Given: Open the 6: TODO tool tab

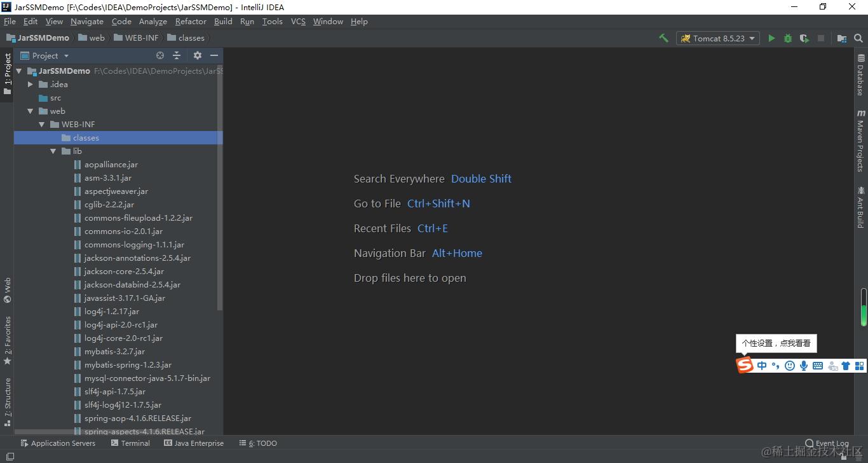Looking at the screenshot, I should click(x=258, y=443).
